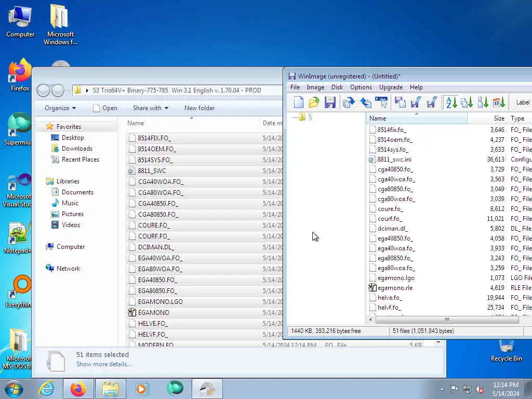This screenshot has width=532, height=399.
Task: Open the Share with dropdown in Explorer
Action: (151, 108)
